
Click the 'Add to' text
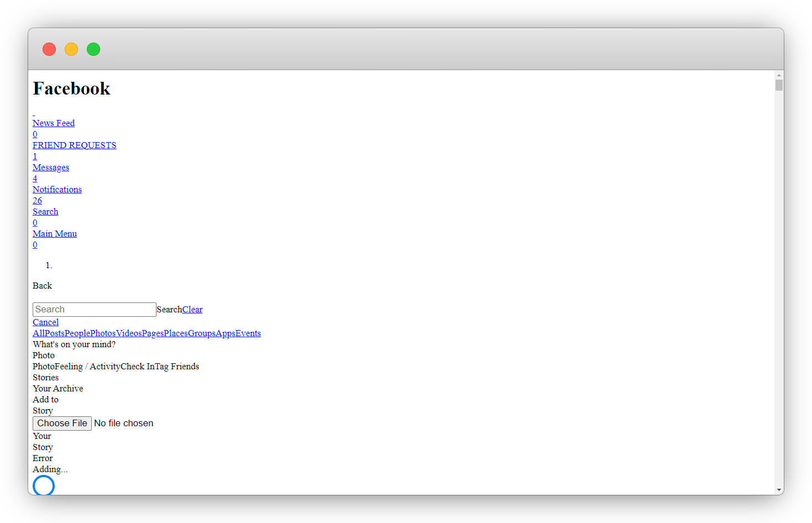pos(45,400)
